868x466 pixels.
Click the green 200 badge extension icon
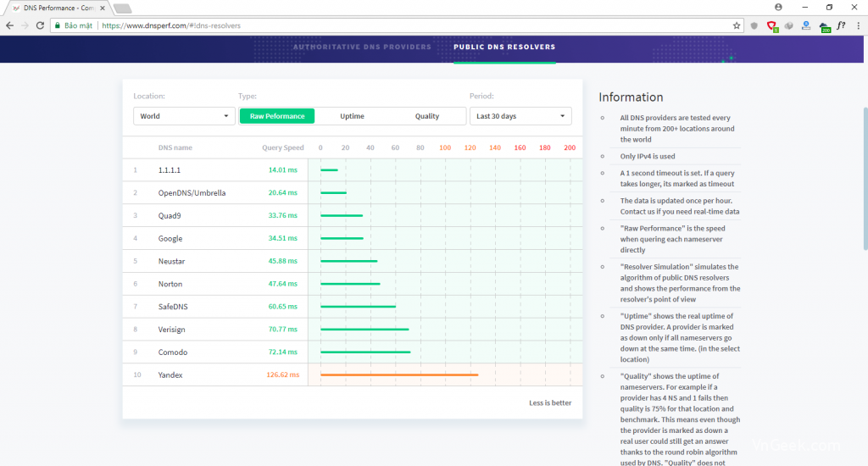(824, 26)
